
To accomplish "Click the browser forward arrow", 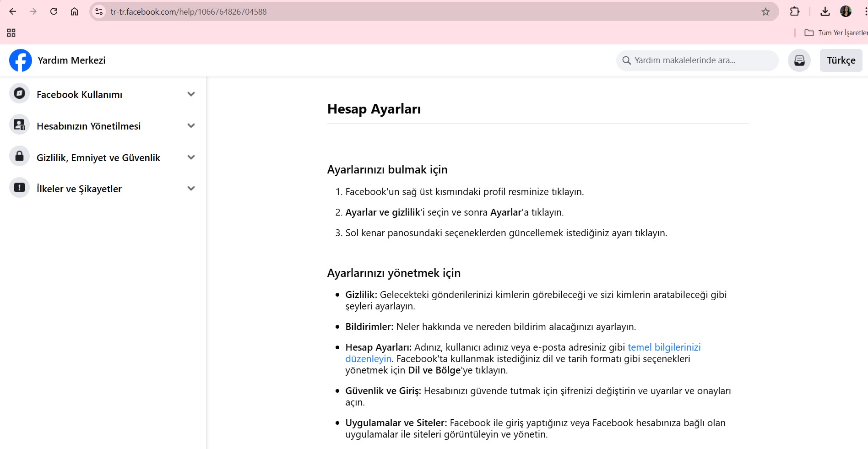I will click(x=33, y=11).
